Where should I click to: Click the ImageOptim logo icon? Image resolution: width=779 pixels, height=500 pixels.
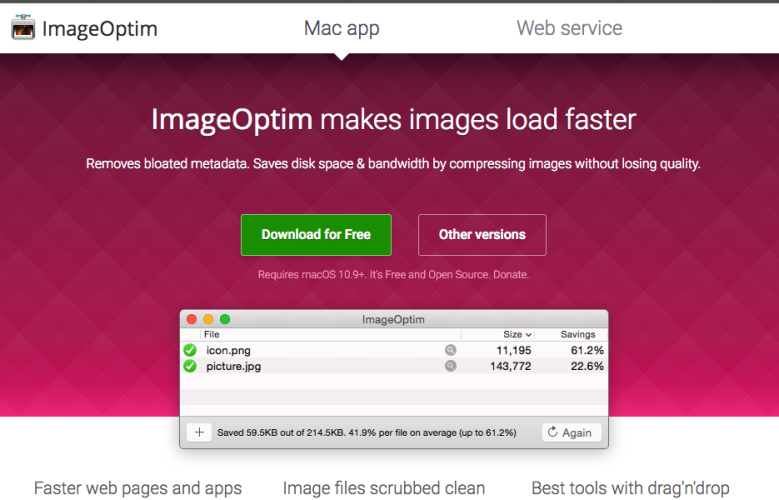click(23, 27)
